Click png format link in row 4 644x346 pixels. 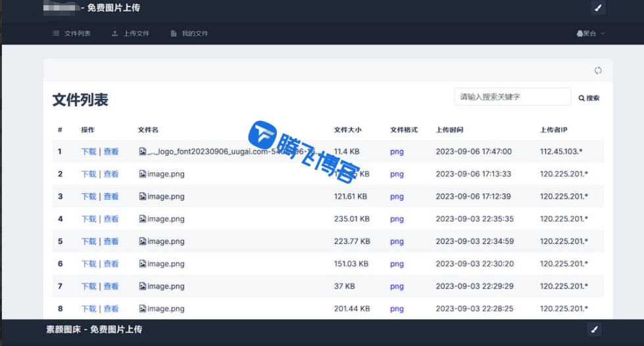click(397, 219)
